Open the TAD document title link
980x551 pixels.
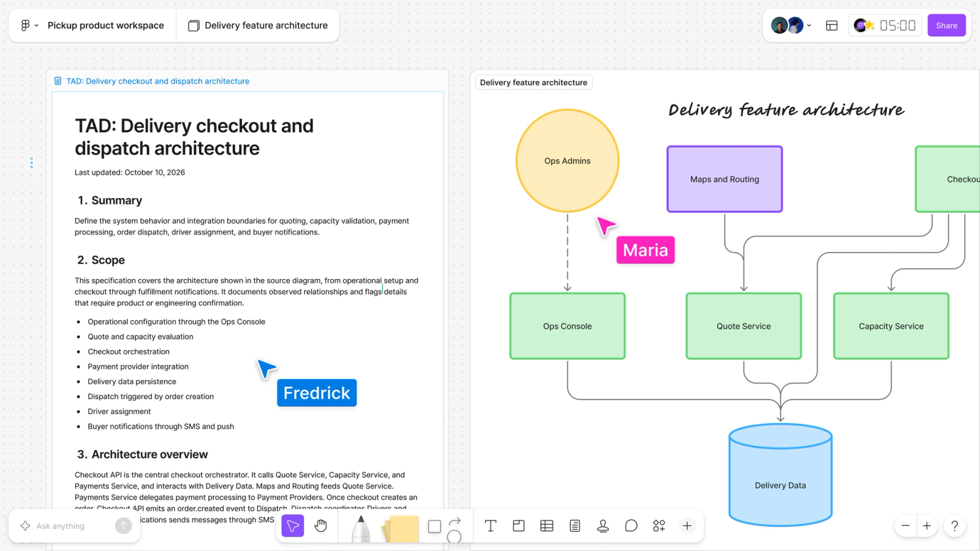157,81
